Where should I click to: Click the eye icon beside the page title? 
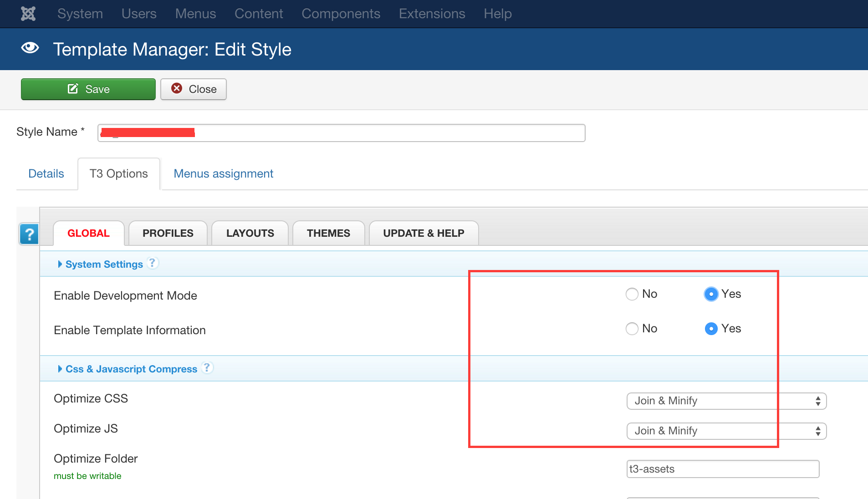[x=30, y=48]
